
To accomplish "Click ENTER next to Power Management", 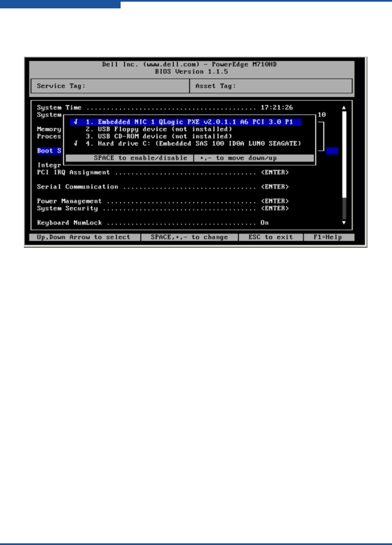I will pos(275,201).
